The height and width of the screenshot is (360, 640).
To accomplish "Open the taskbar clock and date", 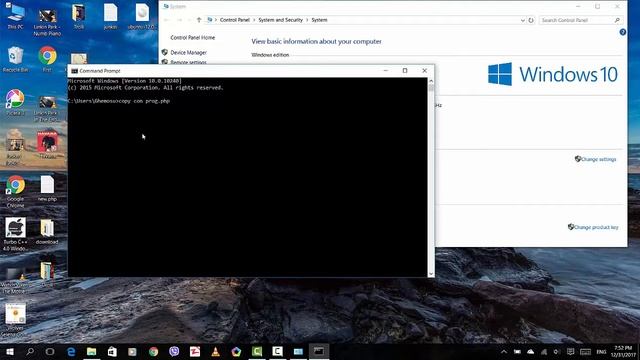I will (623, 351).
